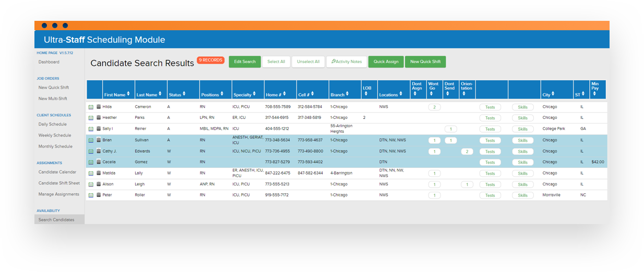Open Manage Assignments
The width and height of the screenshot is (644, 272).
pos(59,194)
